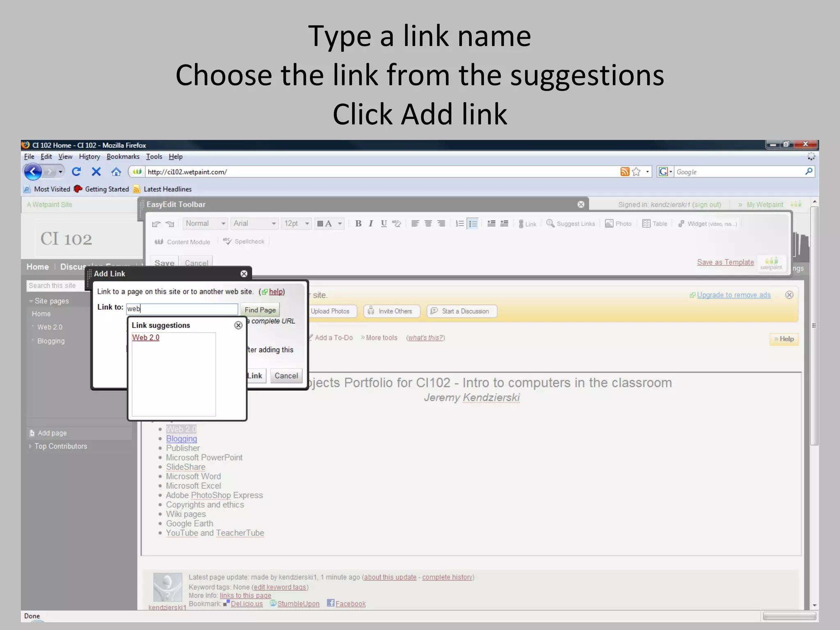This screenshot has height=630, width=840.
Task: Click the strikethrough ABC icon
Action: pyautogui.click(x=397, y=224)
